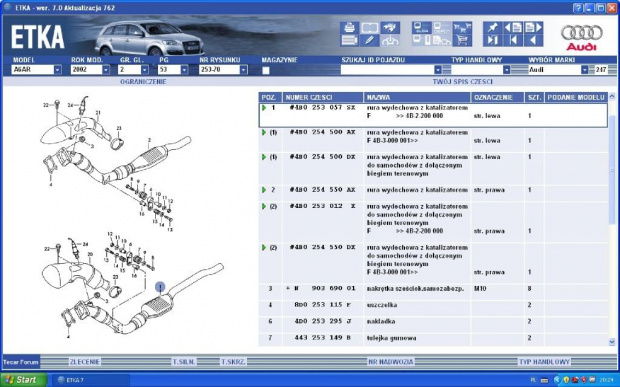Click the handshake icon
The height and width of the screenshot is (387, 620).
[x=390, y=28]
